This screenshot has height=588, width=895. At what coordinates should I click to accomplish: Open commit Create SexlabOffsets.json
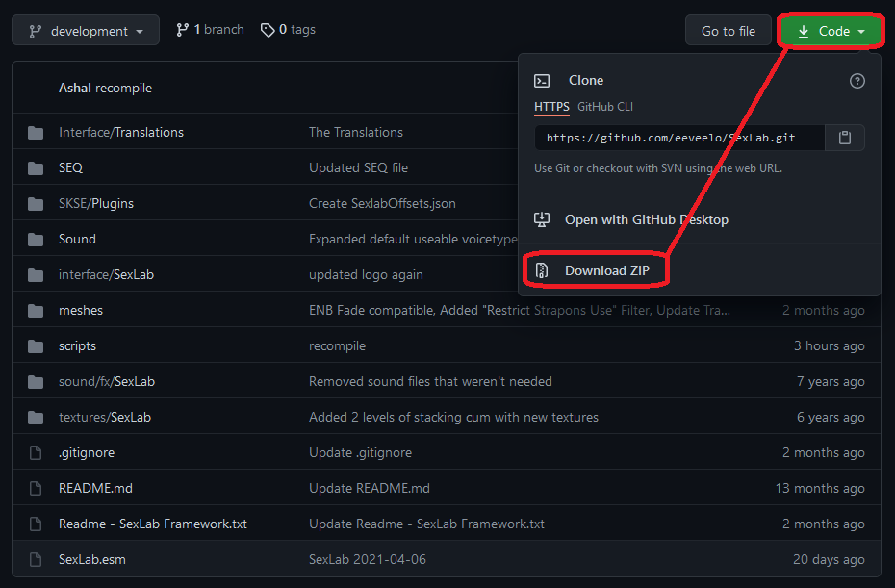(382, 204)
